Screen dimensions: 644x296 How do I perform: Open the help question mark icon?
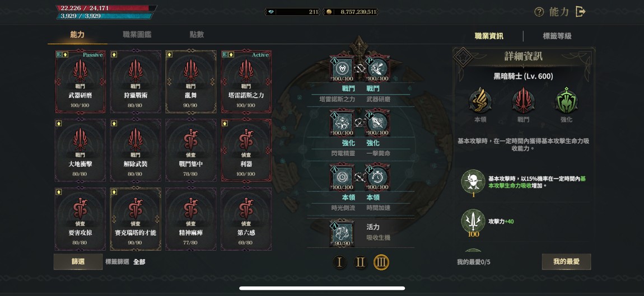539,12
